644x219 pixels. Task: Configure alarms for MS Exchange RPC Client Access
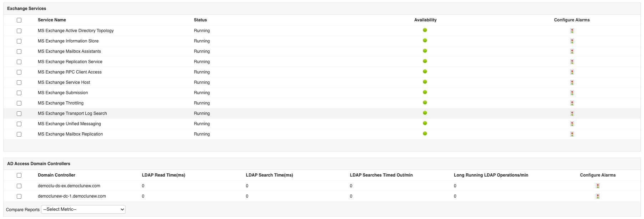pos(572,72)
